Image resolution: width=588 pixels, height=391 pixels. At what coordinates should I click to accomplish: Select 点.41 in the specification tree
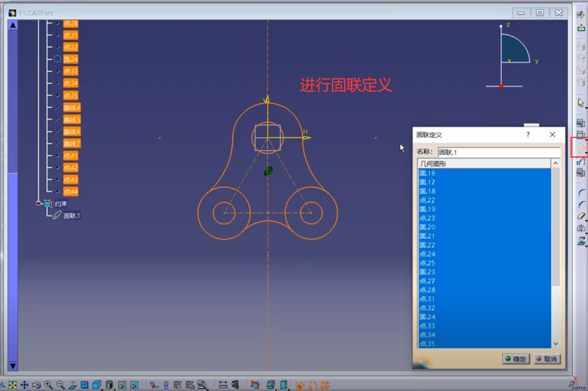tap(71, 156)
